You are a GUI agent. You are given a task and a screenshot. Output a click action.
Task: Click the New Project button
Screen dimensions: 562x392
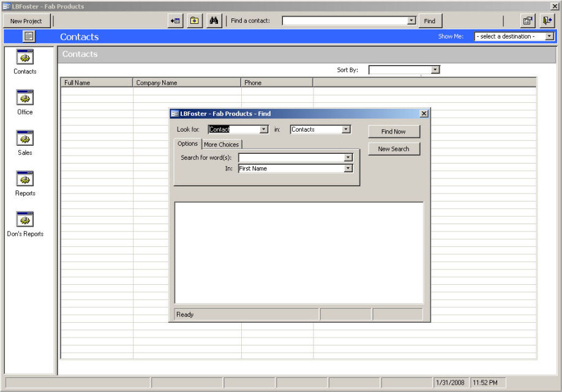26,21
